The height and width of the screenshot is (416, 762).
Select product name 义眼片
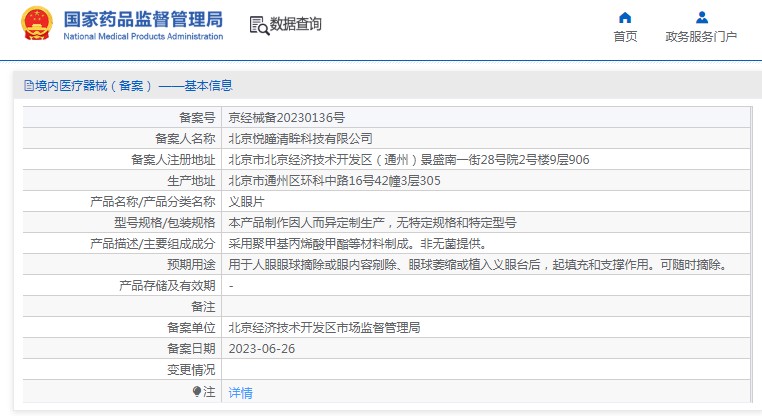click(246, 202)
